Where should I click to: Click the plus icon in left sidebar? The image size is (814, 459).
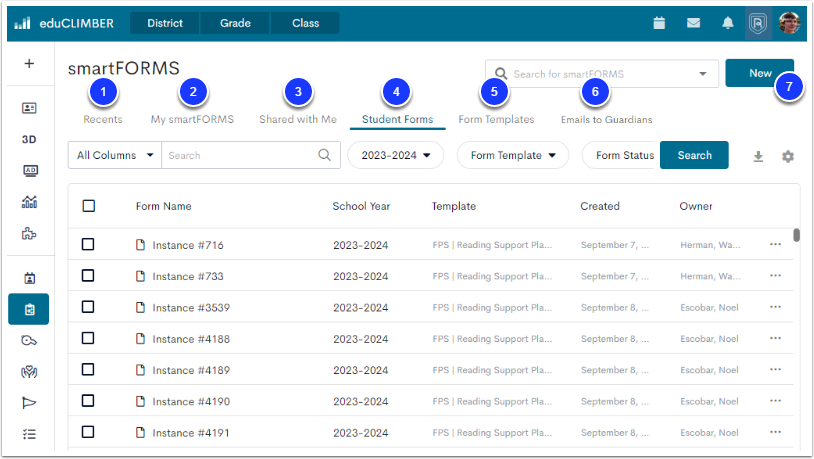(29, 64)
